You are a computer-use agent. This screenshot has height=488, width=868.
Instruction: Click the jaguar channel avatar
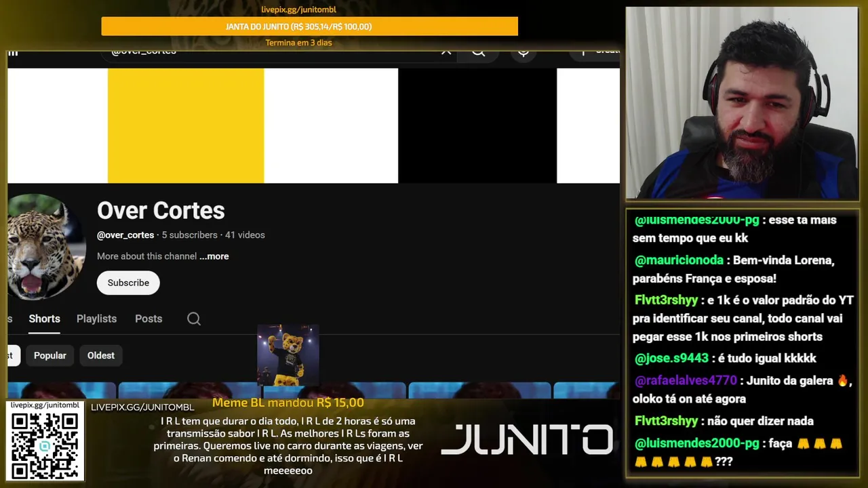46,247
